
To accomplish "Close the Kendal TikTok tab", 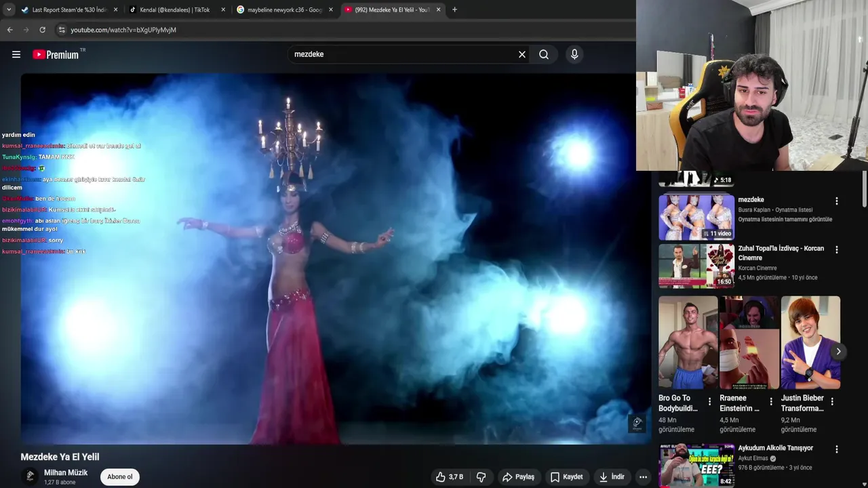I will coord(223,9).
